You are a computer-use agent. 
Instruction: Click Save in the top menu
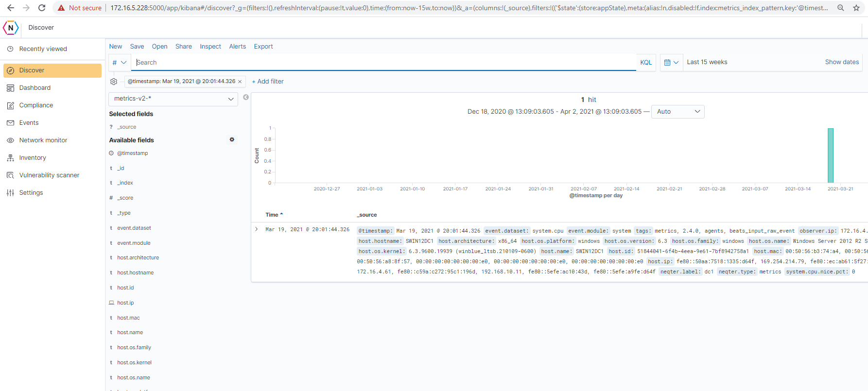pos(137,47)
